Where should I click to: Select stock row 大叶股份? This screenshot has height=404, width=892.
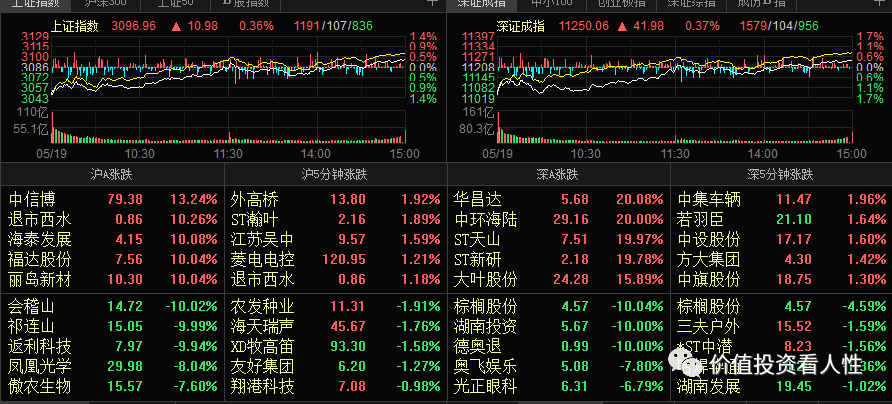pos(558,279)
